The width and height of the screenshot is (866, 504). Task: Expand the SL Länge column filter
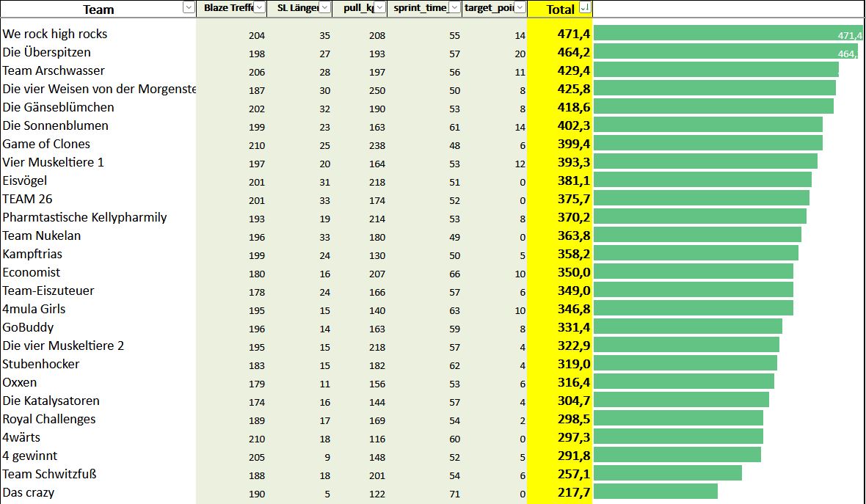(325, 8)
